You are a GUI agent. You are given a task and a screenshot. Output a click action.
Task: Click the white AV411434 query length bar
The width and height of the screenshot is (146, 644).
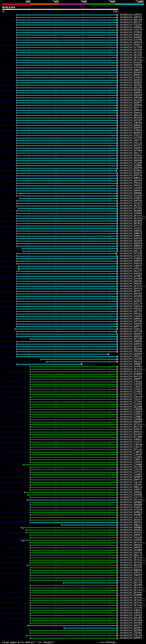60,9
